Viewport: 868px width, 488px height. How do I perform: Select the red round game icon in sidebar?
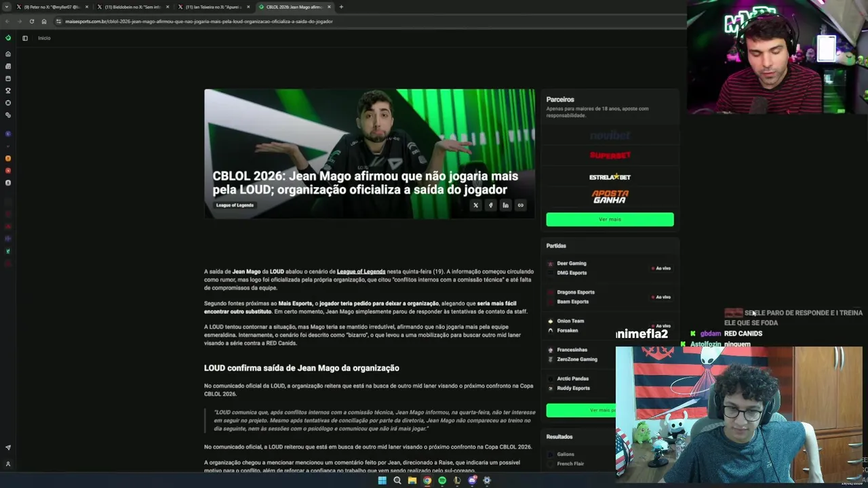click(x=8, y=171)
